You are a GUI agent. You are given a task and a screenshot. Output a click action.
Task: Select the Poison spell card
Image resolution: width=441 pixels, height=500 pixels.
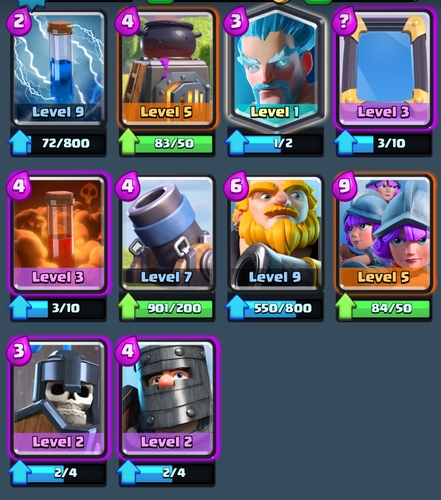tap(58, 233)
